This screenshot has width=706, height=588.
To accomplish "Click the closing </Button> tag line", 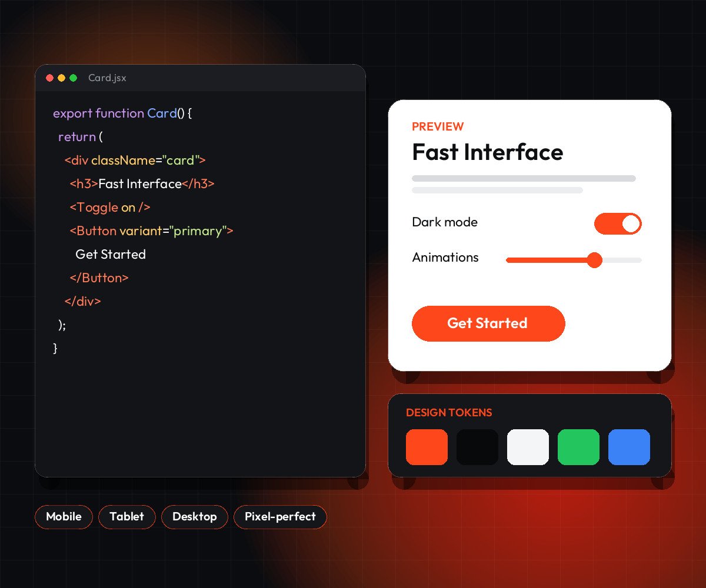I will pos(99,278).
